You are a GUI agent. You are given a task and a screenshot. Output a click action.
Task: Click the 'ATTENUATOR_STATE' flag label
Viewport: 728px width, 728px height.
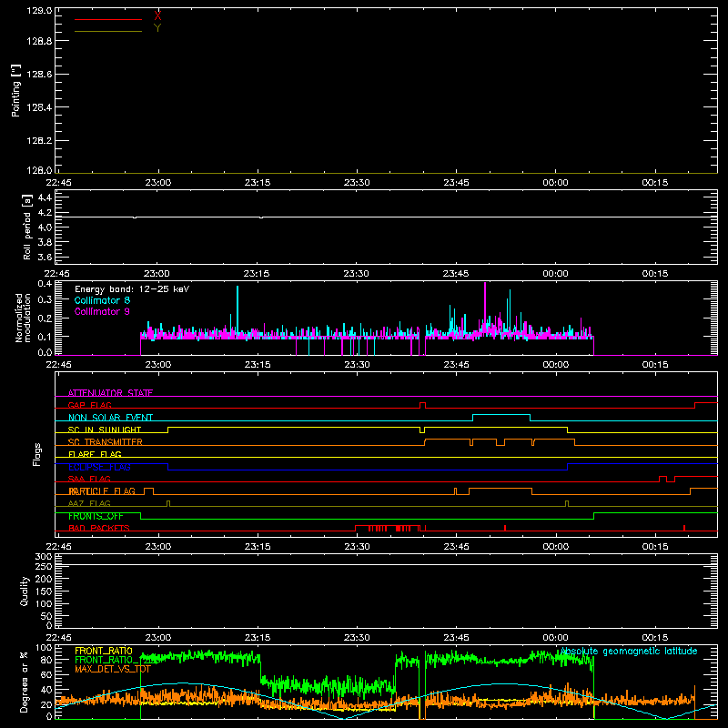coord(110,393)
